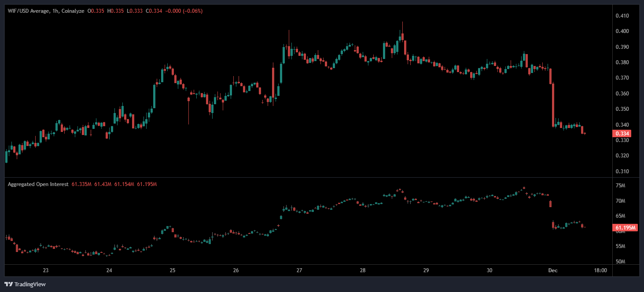Click the 18:00 time axis label
The width and height of the screenshot is (644, 292).
(600, 270)
